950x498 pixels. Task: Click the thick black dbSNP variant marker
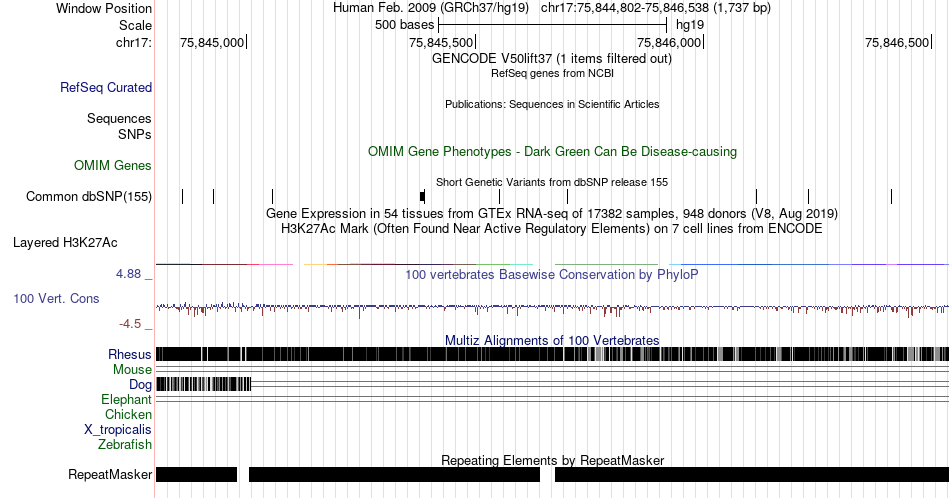(x=422, y=196)
